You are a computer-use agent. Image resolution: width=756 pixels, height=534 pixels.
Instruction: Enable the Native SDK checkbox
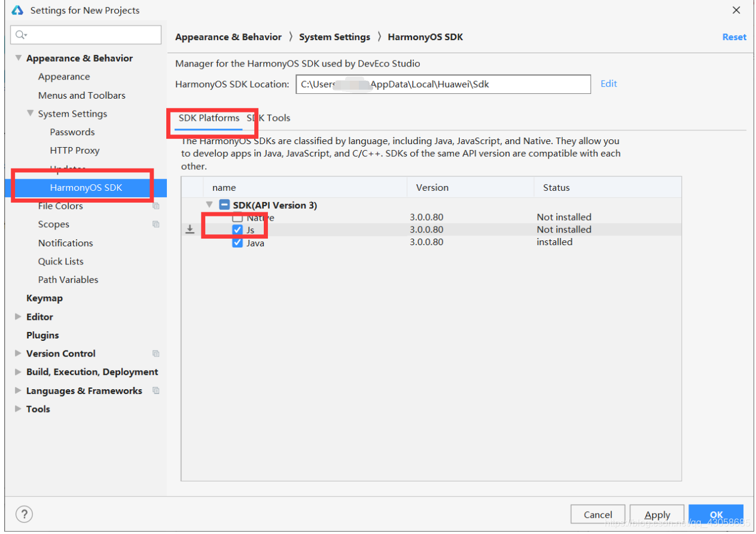237,217
